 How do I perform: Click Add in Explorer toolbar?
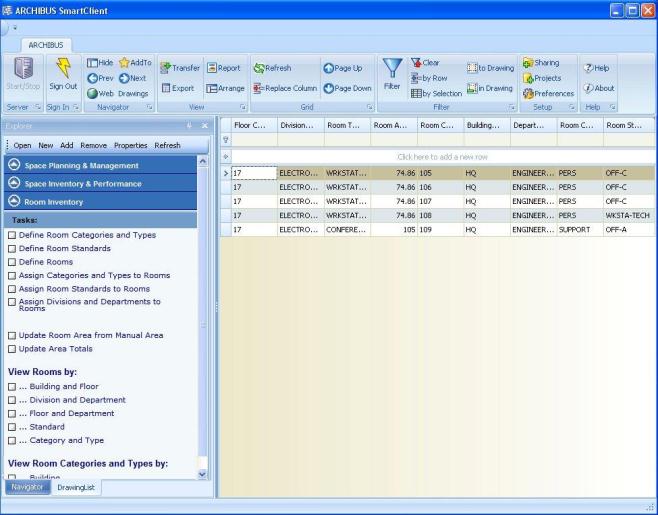click(67, 145)
